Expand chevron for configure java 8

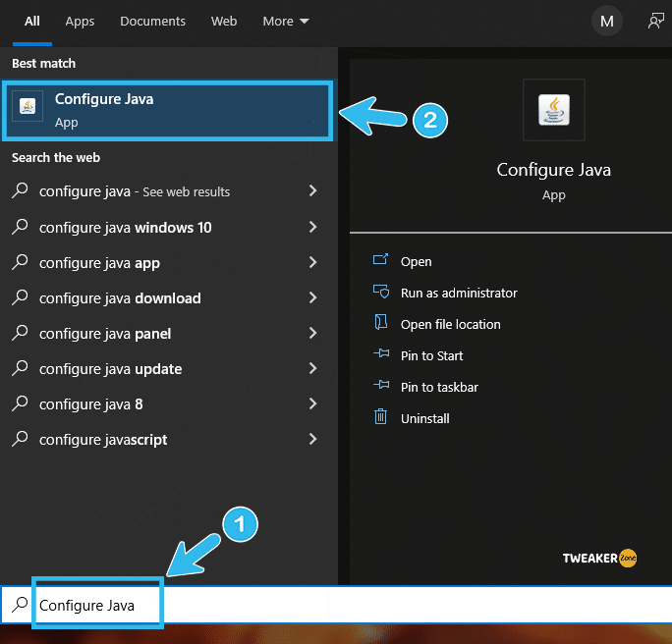click(312, 403)
